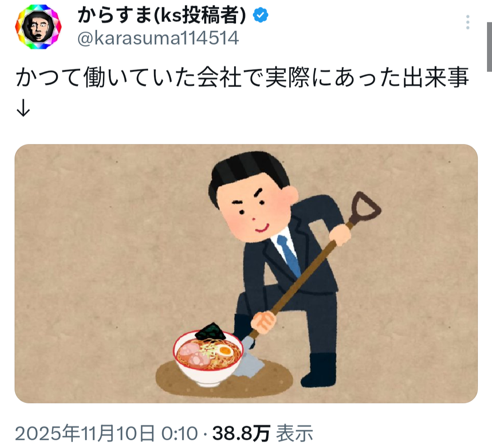Click display name からすま(ks投稿者)
The image size is (492, 448).
point(162,15)
